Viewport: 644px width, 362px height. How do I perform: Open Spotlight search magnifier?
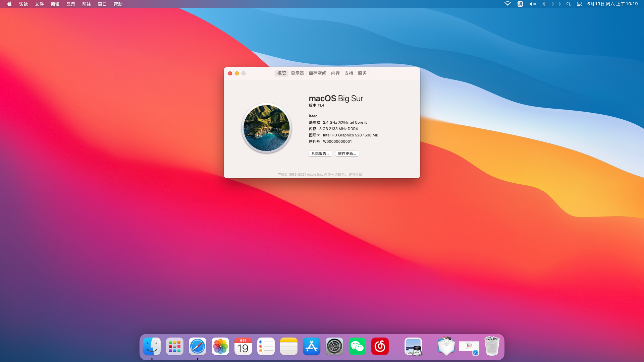[569, 4]
